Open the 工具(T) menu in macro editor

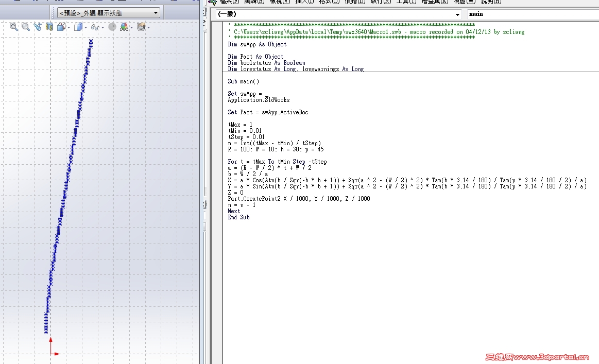click(x=407, y=2)
